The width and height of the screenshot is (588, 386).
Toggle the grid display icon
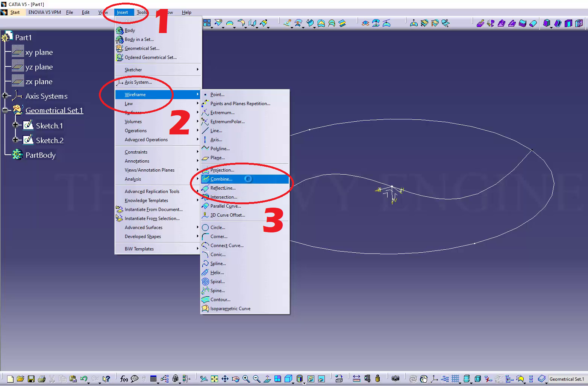(455, 378)
